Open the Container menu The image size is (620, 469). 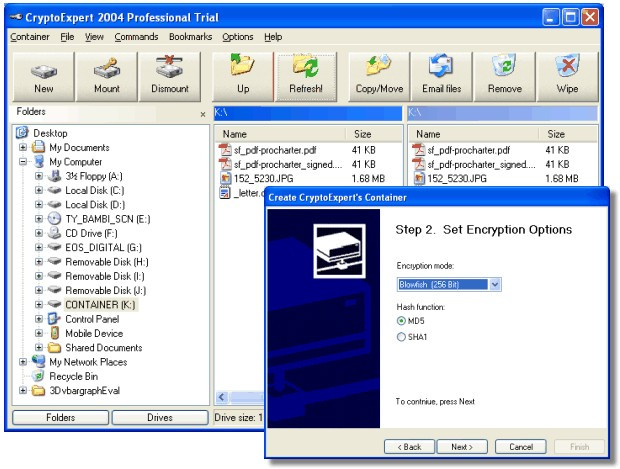click(x=30, y=37)
